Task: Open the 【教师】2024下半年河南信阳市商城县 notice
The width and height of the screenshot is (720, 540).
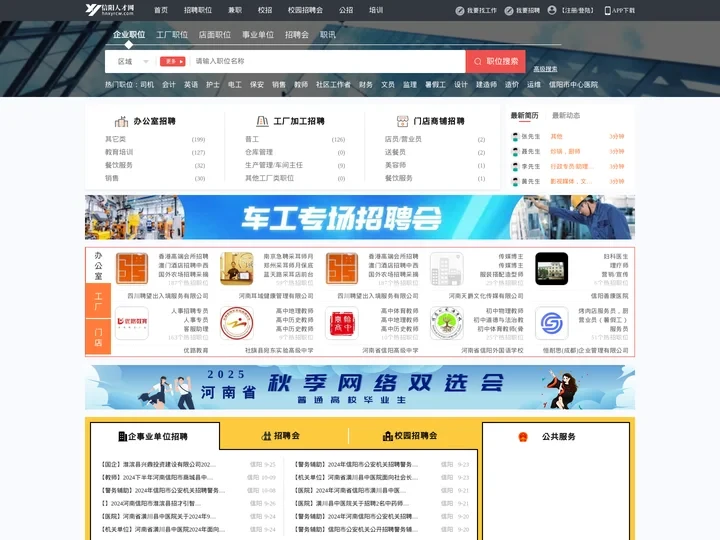Action: [158, 477]
